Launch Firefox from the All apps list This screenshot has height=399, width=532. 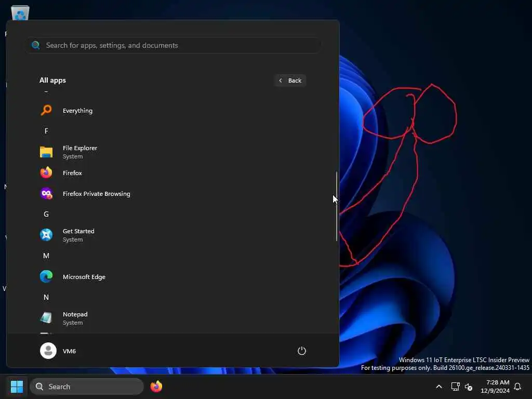point(72,173)
